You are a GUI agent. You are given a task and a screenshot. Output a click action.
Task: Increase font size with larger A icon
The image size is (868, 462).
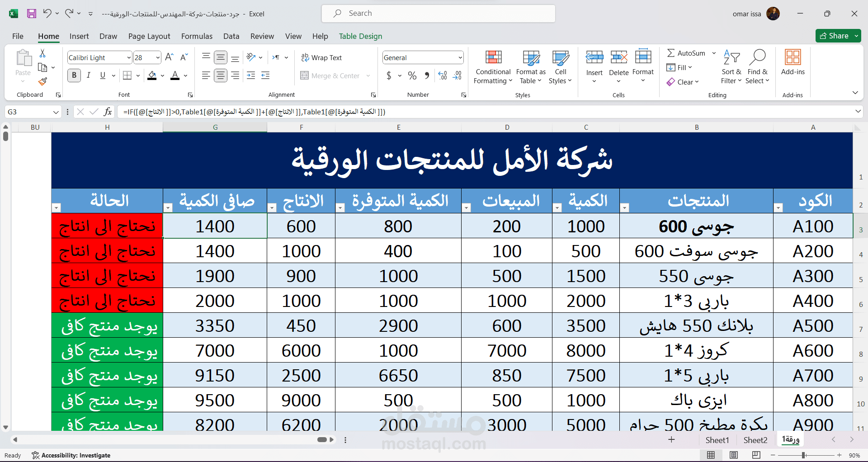[x=169, y=57]
